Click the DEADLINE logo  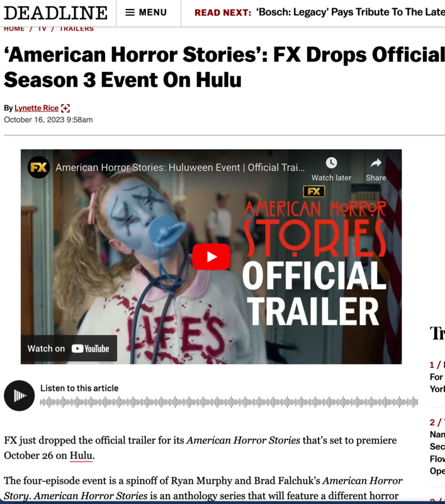point(55,13)
